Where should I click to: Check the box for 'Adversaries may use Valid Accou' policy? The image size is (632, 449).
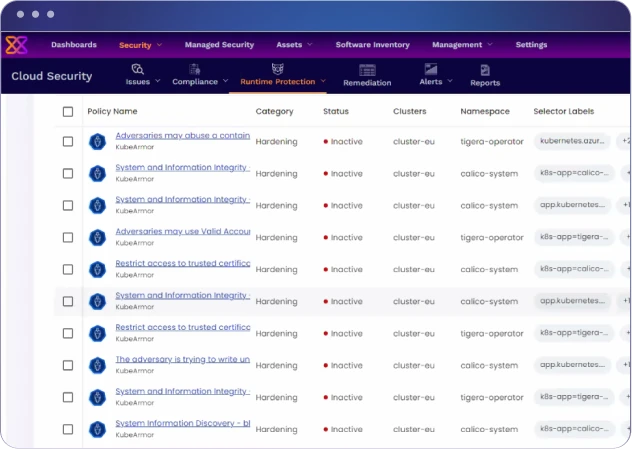pyautogui.click(x=68, y=237)
